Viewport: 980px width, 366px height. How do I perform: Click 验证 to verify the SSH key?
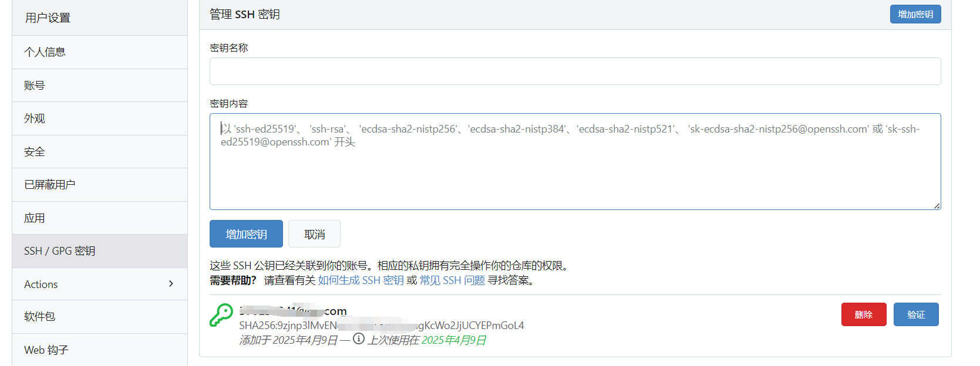point(915,314)
